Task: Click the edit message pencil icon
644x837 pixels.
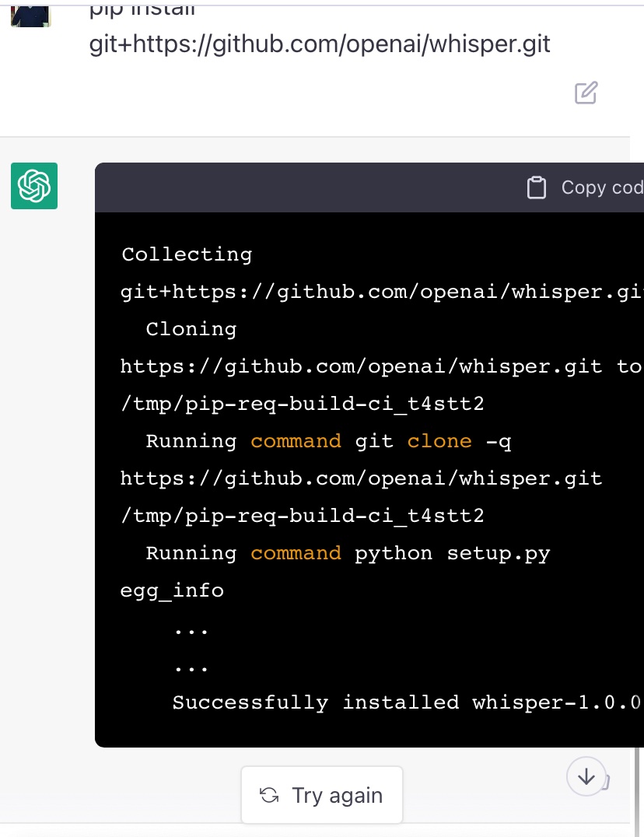Action: [x=586, y=93]
